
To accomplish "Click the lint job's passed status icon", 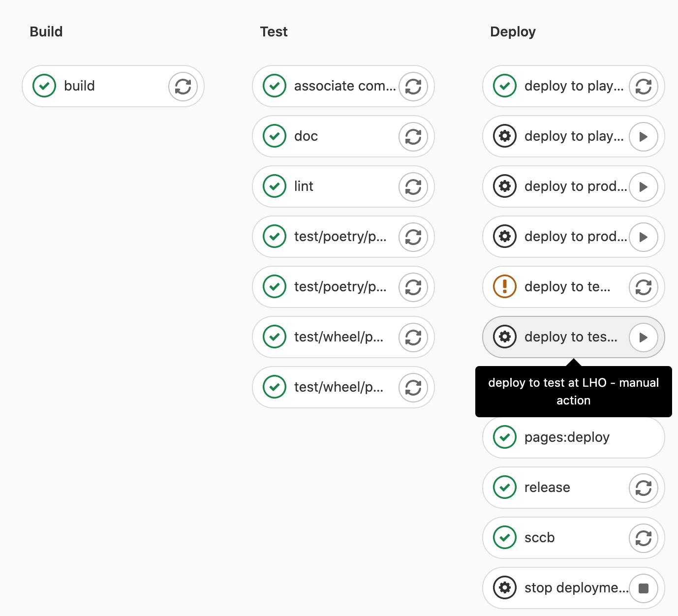I will click(275, 186).
